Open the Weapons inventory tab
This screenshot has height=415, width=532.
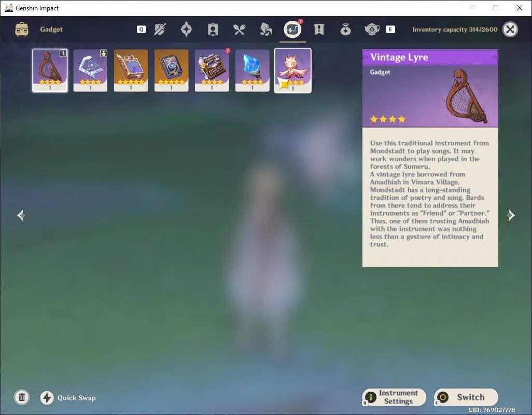tap(160, 30)
